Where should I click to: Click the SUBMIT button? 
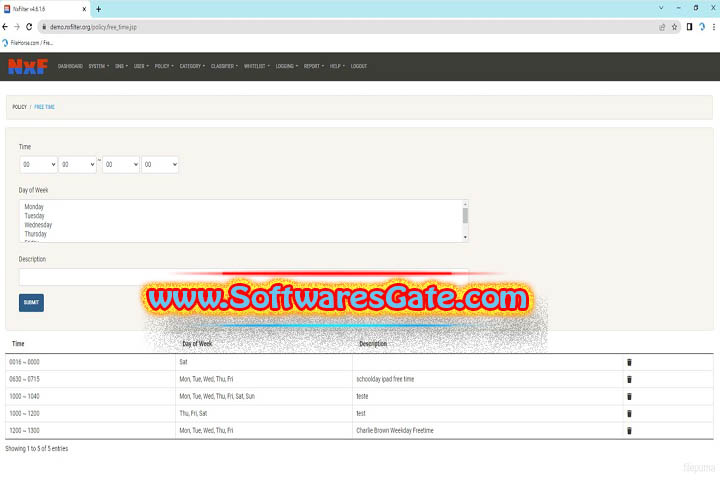click(31, 303)
